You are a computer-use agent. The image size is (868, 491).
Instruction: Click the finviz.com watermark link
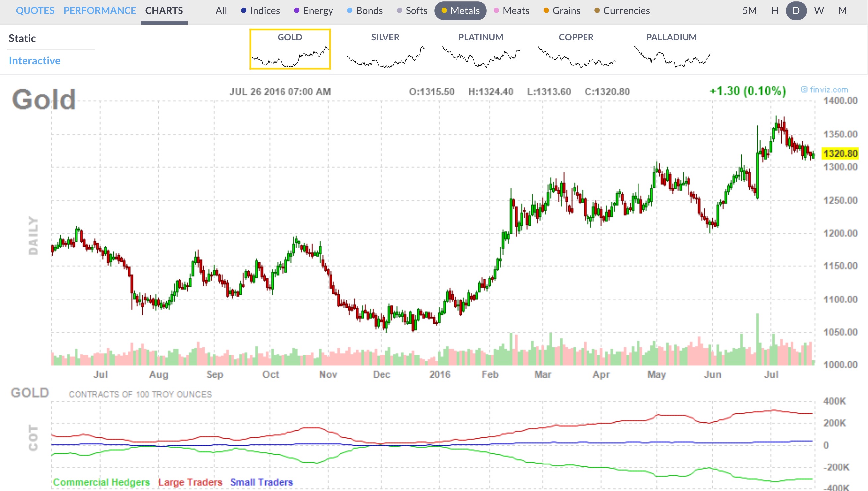[825, 90]
